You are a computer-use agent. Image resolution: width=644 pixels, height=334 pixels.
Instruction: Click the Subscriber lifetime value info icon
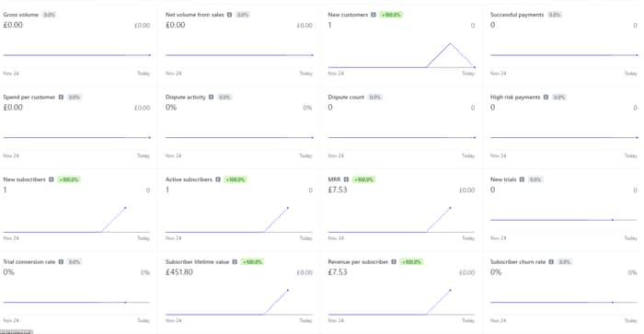pyautogui.click(x=235, y=262)
